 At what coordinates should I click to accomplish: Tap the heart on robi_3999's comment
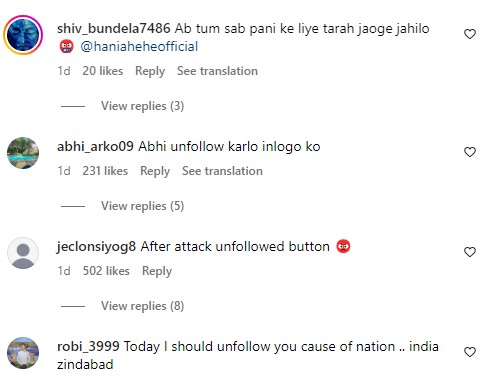point(470,352)
